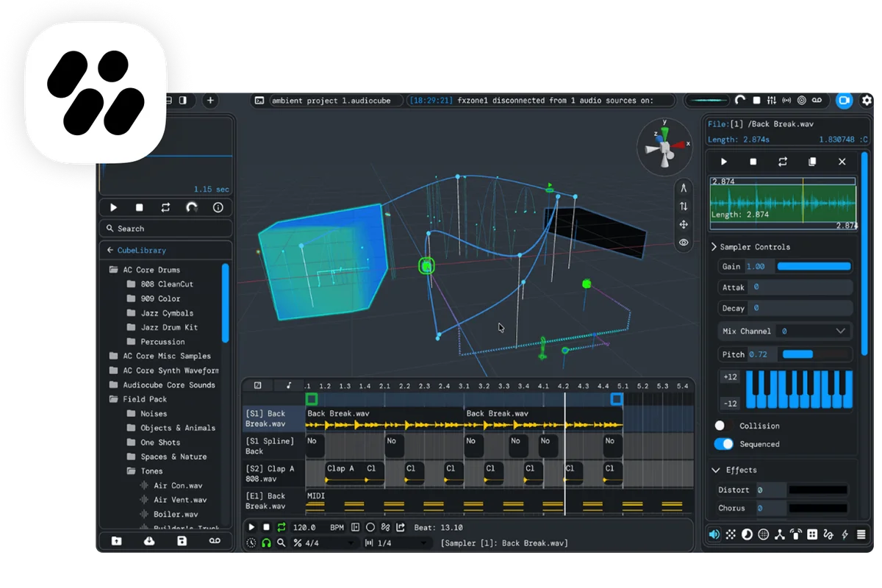The height and width of the screenshot is (588, 882).
Task: Toggle the Collision switch
Action: click(x=723, y=426)
